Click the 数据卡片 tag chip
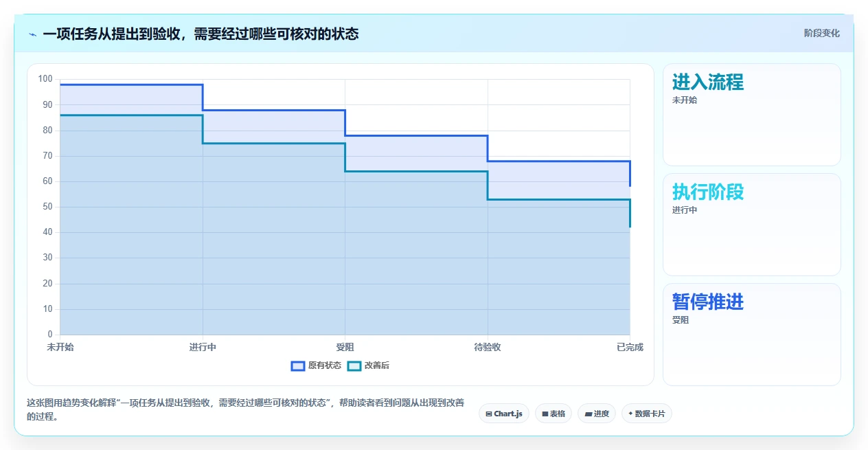This screenshot has width=868, height=450. [x=646, y=414]
